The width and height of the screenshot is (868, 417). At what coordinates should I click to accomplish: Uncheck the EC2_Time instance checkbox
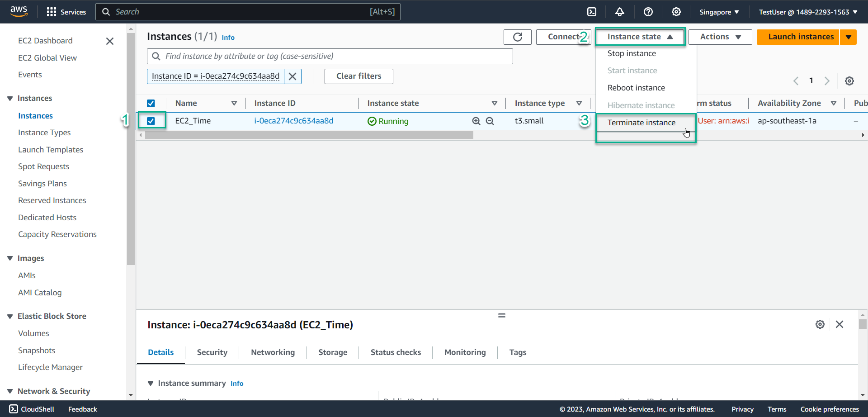[151, 121]
